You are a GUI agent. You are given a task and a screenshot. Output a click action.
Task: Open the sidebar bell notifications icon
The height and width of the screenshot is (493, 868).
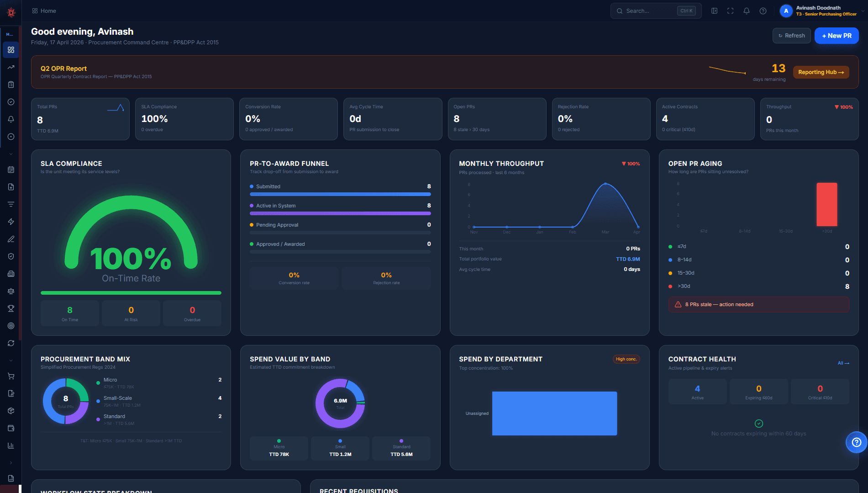(11, 119)
